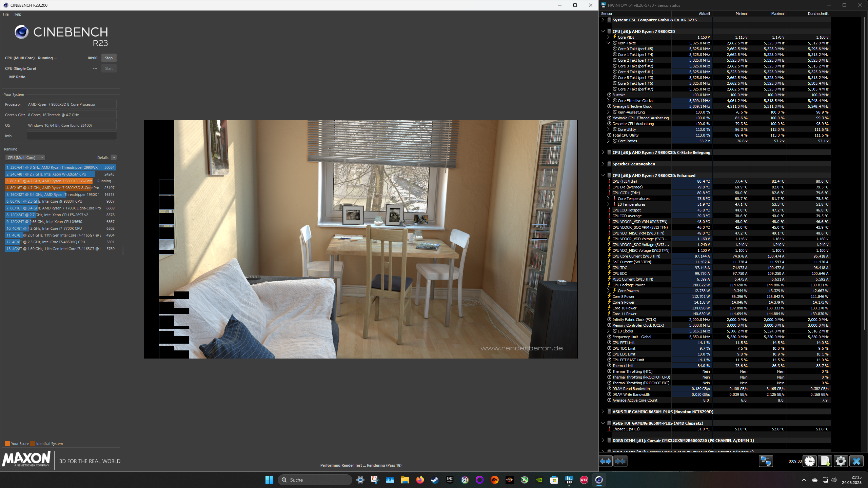The height and width of the screenshot is (488, 868).
Task: Open HWiNFO sensor settings gear
Action: point(841,461)
